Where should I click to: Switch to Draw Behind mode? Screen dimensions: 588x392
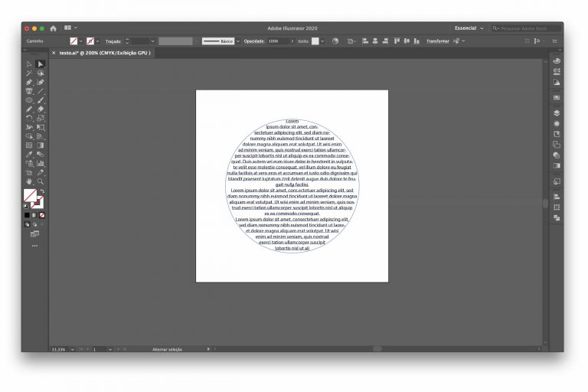click(x=34, y=224)
